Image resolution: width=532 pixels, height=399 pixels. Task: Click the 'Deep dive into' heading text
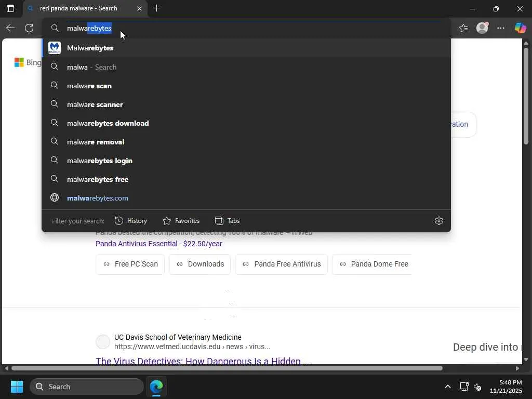(x=487, y=347)
